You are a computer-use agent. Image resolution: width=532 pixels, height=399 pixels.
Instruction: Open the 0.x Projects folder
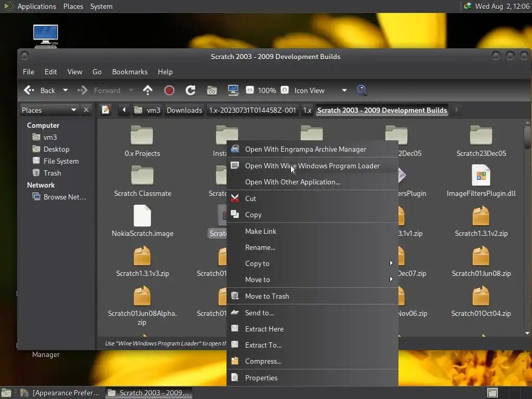point(142,141)
